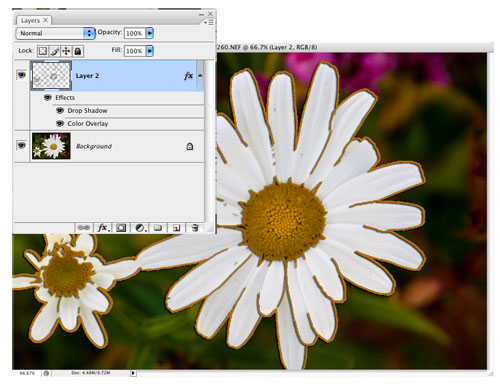Click the Lock position move icon

(x=66, y=51)
